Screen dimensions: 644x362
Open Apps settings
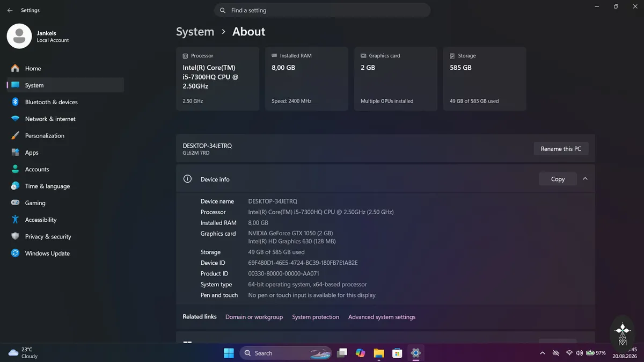tap(65, 153)
